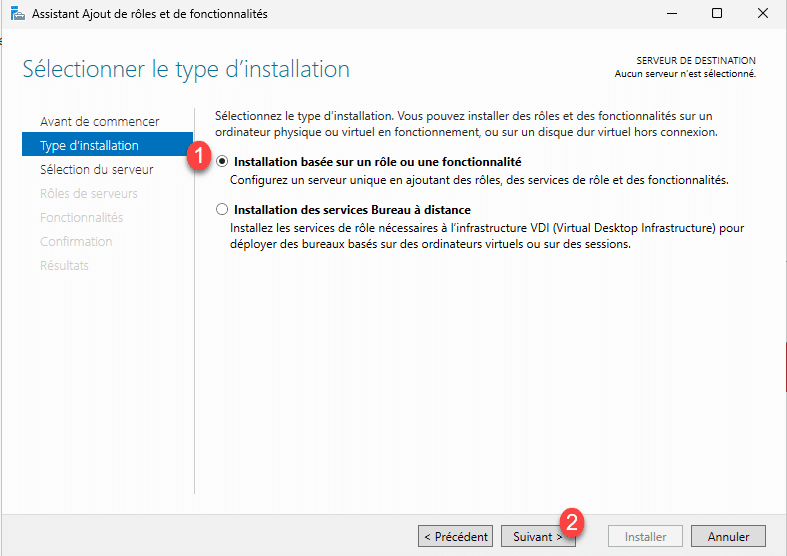Click the Confirmation step in sidebar
Screen dimensions: 787x556
tap(76, 241)
